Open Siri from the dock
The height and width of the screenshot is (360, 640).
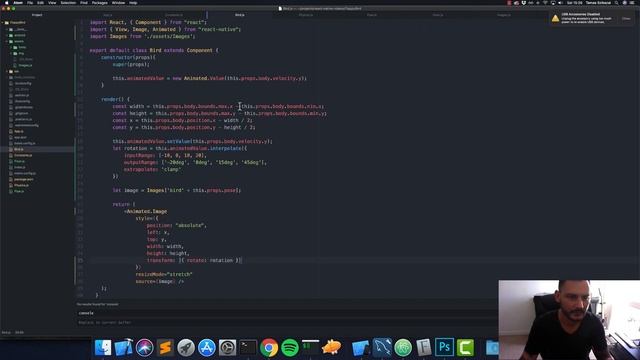coord(144,348)
